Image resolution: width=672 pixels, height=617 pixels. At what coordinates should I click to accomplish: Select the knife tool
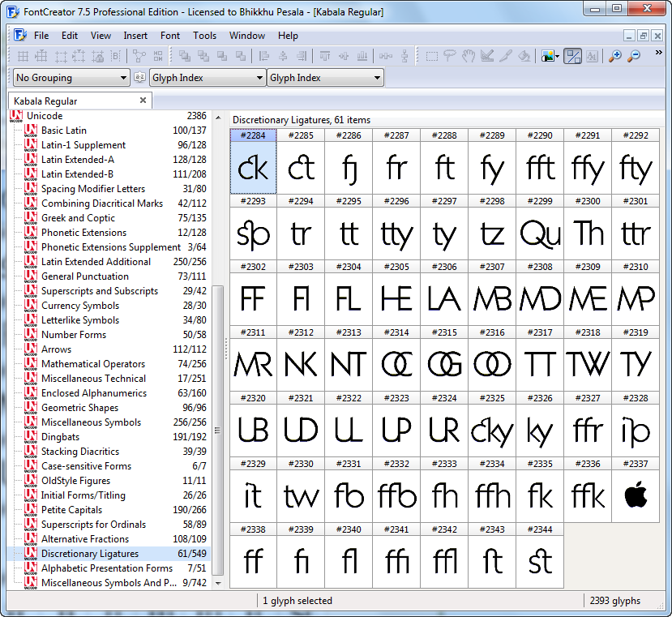click(506, 56)
